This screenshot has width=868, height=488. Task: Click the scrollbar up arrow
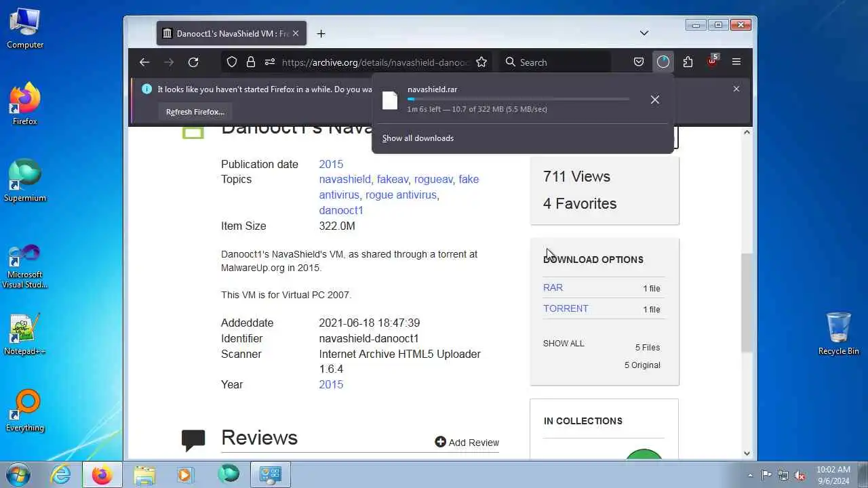pos(747,132)
